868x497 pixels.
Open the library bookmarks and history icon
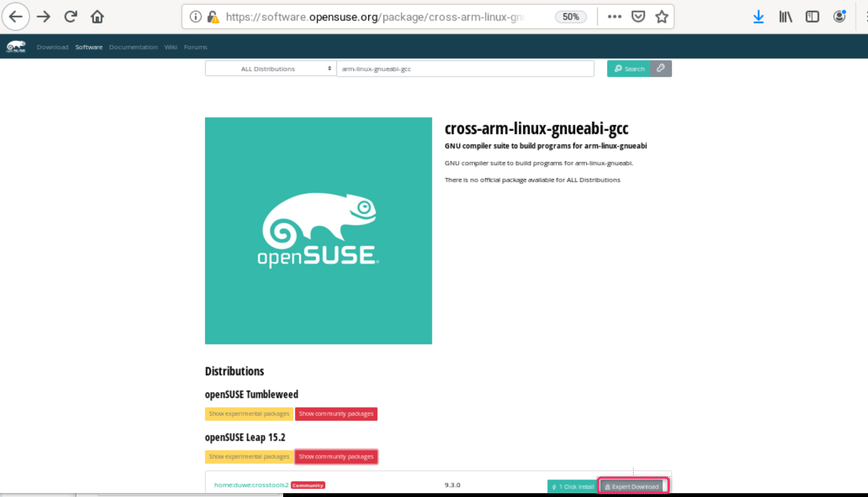(x=786, y=17)
